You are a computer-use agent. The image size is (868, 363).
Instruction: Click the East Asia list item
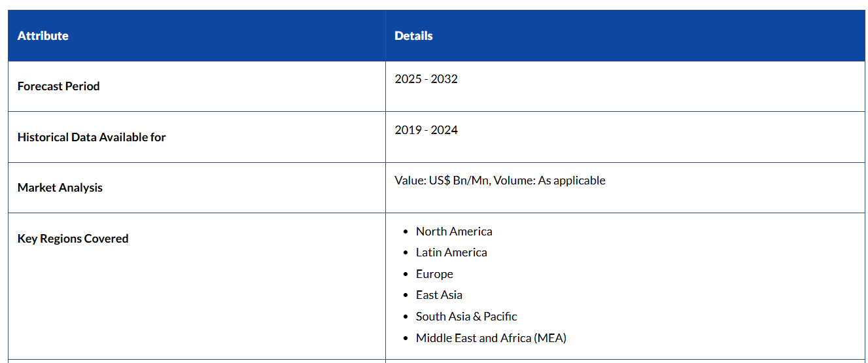click(439, 295)
